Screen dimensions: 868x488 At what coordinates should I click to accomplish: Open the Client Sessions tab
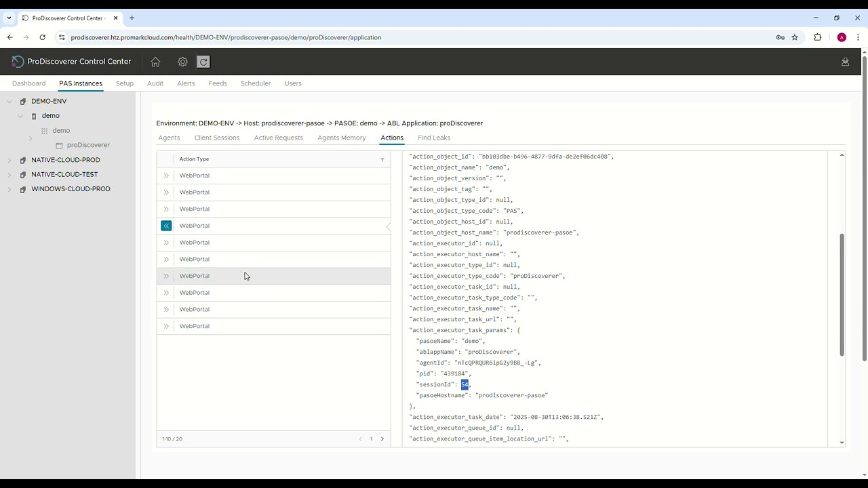(x=216, y=138)
